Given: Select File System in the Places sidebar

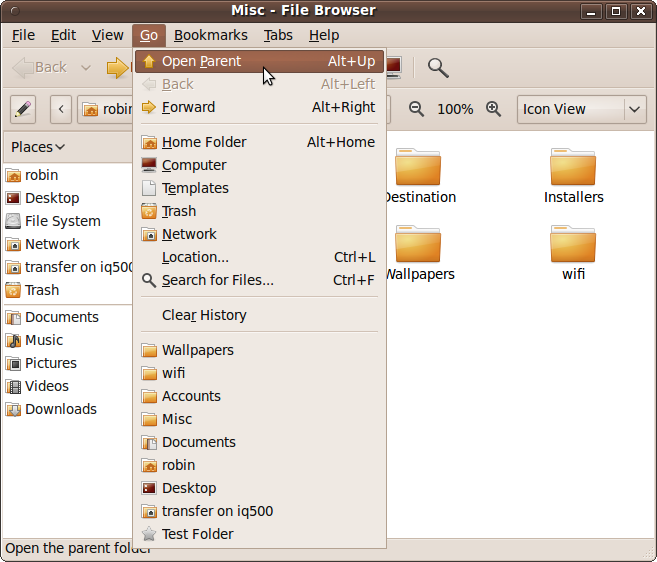Looking at the screenshot, I should [x=67, y=221].
